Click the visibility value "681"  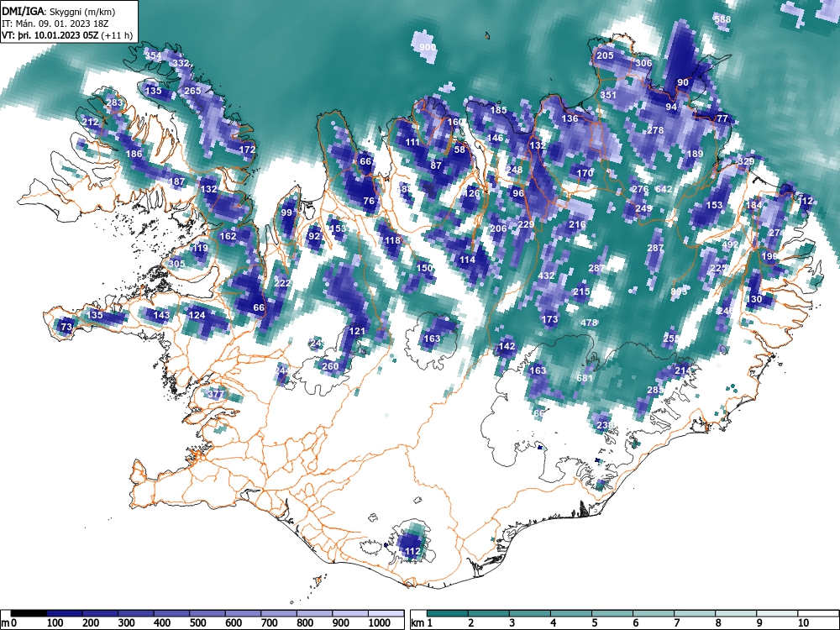585,378
